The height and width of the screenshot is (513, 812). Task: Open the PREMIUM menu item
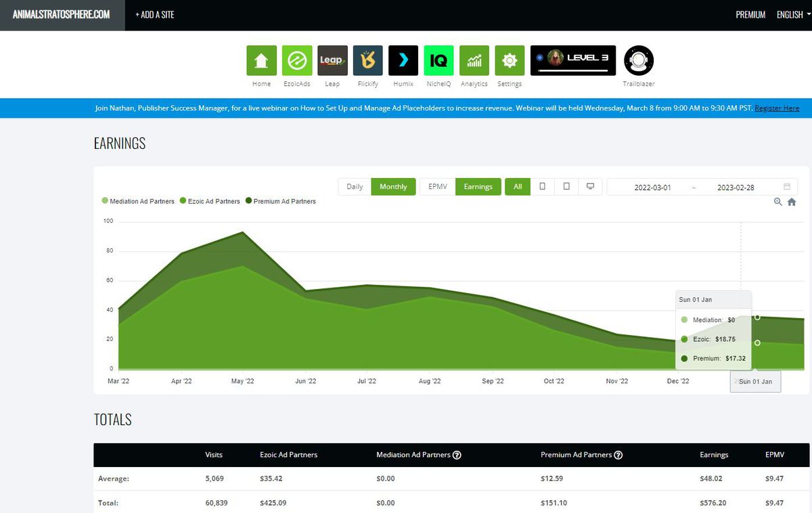click(x=750, y=14)
